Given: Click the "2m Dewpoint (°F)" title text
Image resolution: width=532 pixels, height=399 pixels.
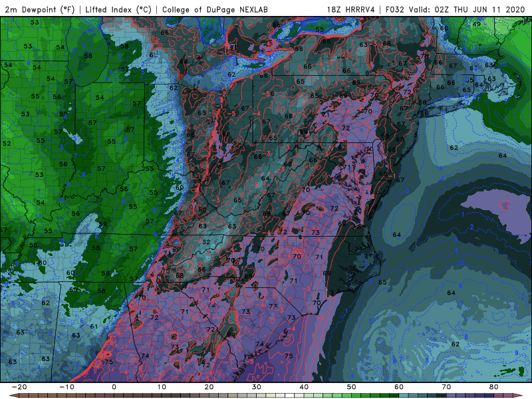Looking at the screenshot, I should [39, 9].
